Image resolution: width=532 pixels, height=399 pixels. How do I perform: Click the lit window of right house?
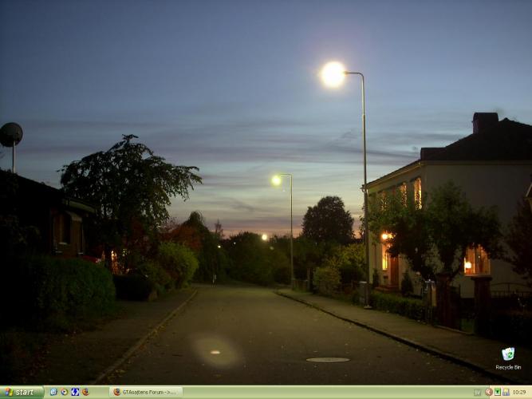pyautogui.click(x=475, y=259)
